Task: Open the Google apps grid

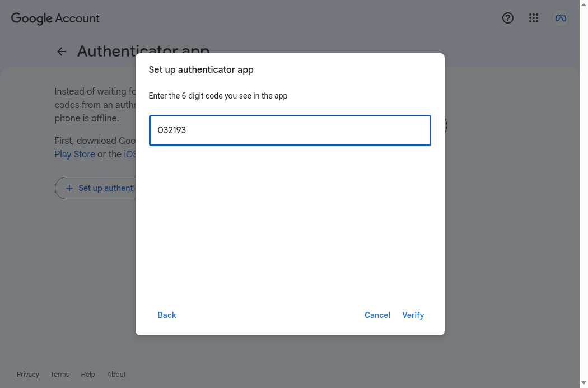Action: click(x=534, y=18)
